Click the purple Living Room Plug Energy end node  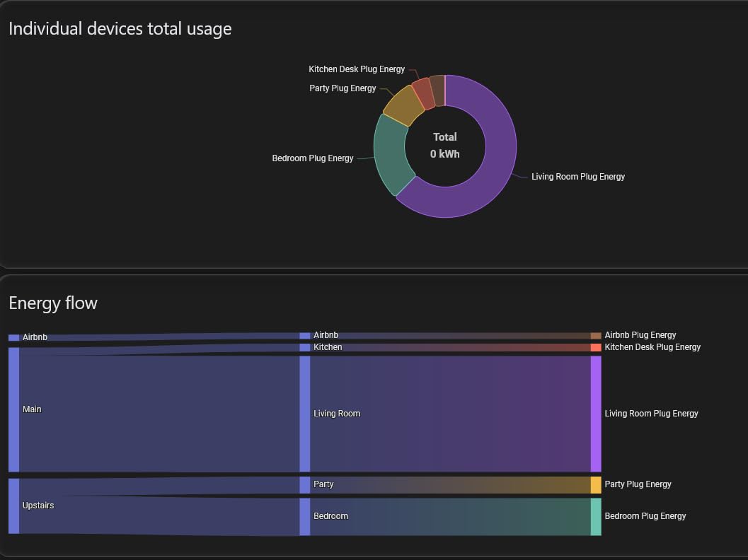pyautogui.click(x=596, y=414)
